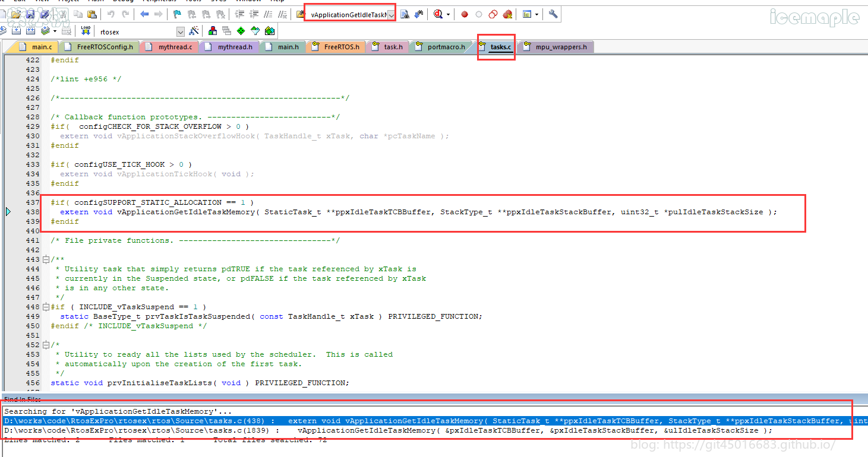Collapse the comment block at line 443

[x=46, y=259]
